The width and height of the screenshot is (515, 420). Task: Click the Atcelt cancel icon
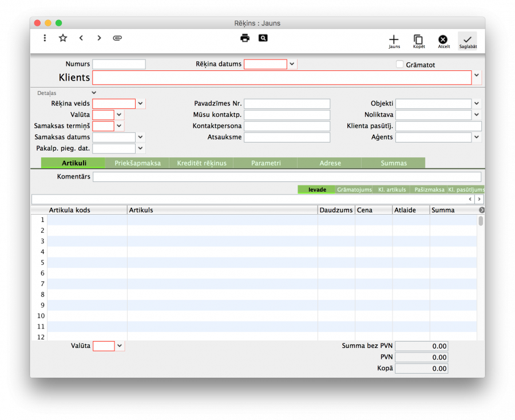pyautogui.click(x=443, y=41)
